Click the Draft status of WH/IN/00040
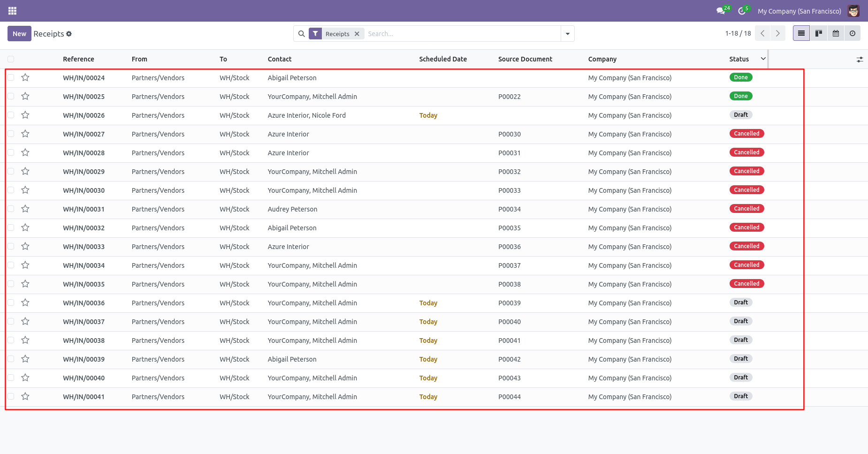 (741, 378)
